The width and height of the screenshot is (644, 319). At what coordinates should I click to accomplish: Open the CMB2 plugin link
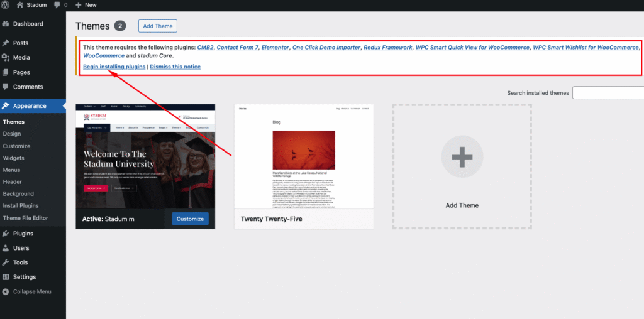tap(206, 47)
